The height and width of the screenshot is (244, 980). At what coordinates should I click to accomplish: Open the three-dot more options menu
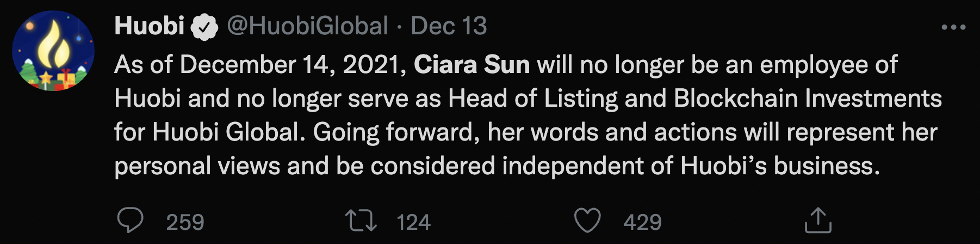(x=953, y=27)
